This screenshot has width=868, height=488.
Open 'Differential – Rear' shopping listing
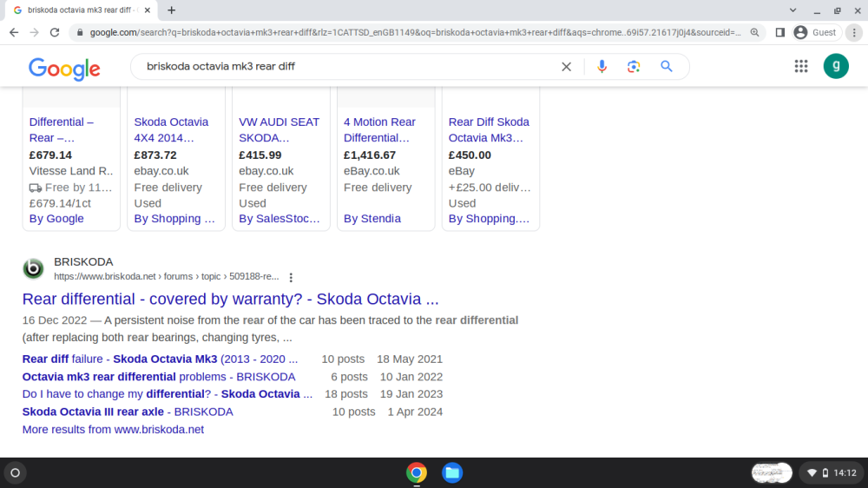(62, 129)
